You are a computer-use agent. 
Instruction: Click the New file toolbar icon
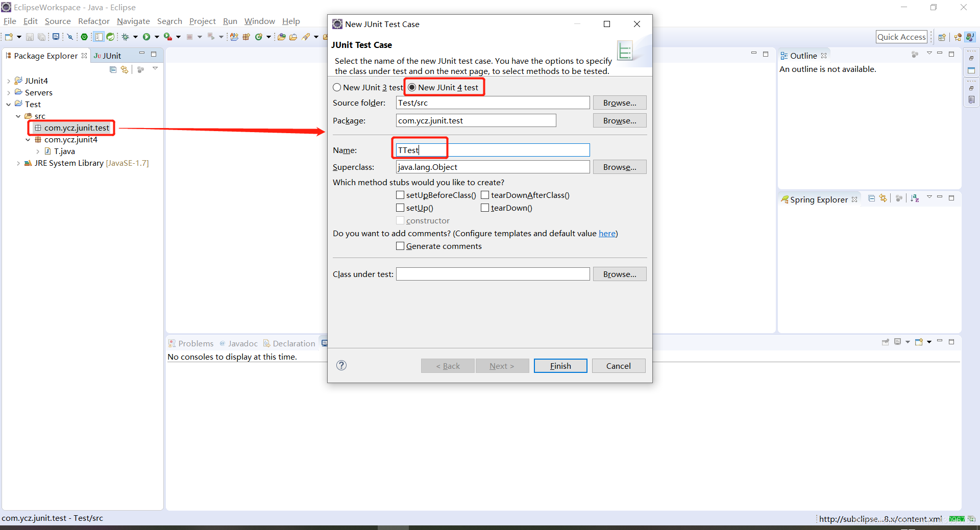coord(9,37)
